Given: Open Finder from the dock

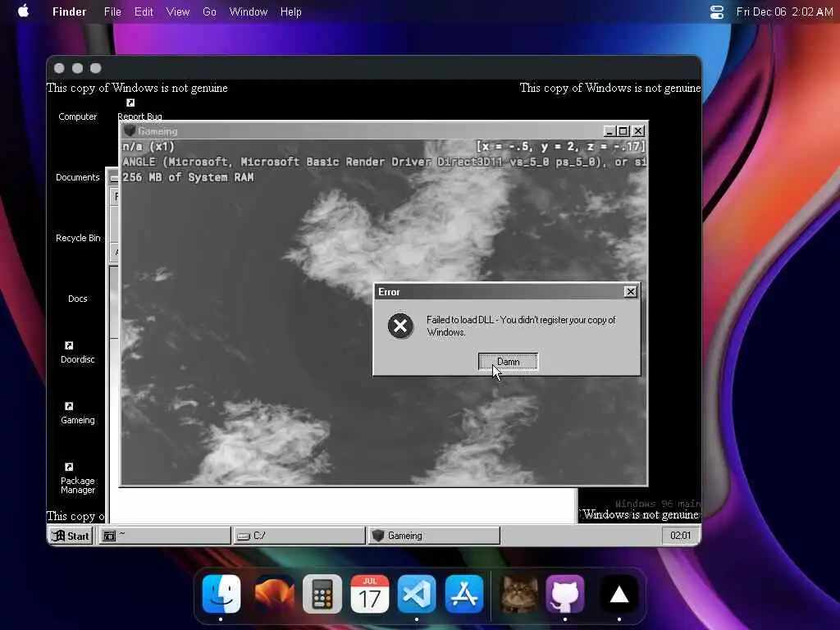Looking at the screenshot, I should point(221,594).
